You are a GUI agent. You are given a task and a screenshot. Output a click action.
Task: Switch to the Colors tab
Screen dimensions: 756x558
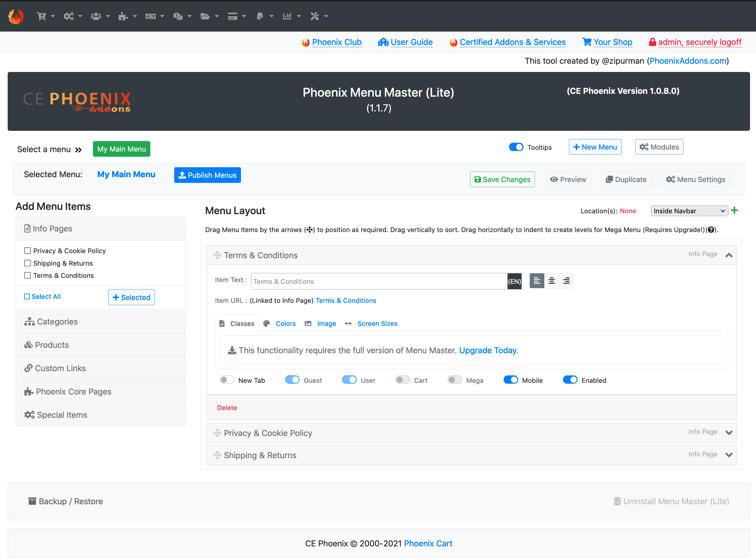(x=280, y=323)
